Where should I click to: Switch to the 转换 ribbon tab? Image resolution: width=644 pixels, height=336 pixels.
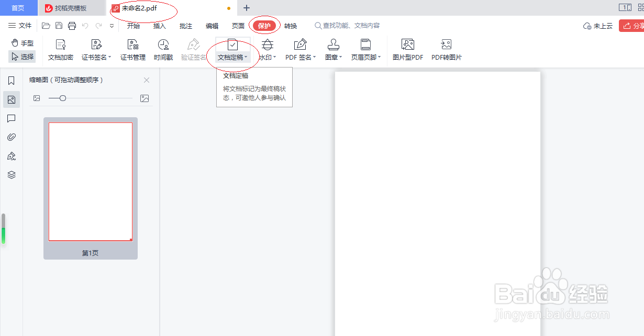(x=291, y=26)
